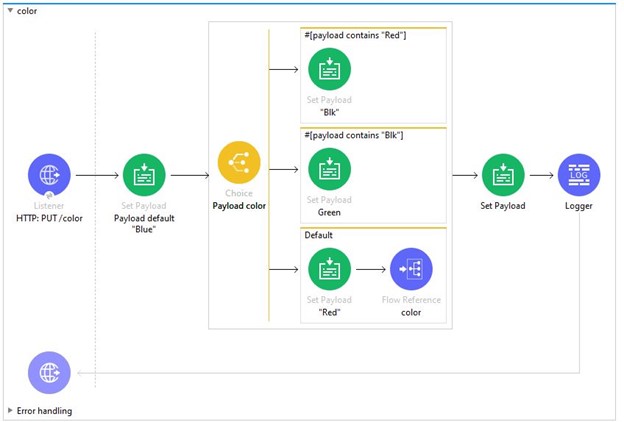The image size is (624, 422).
Task: Select the Set Payload default "Blue" icon
Action: click(x=143, y=175)
